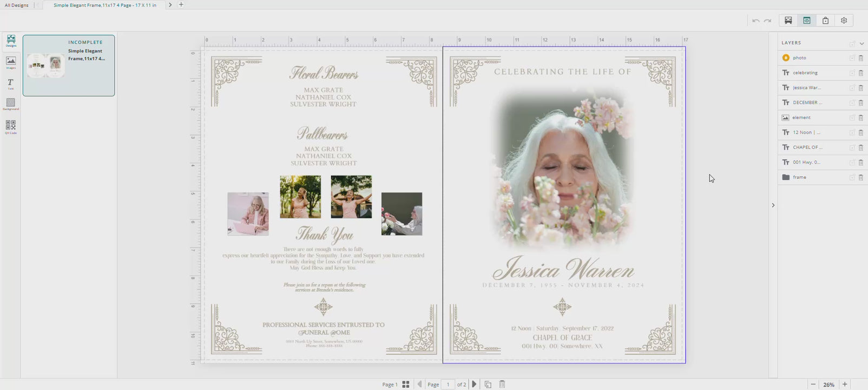
Task: Select the Text tool in sidebar
Action: click(x=10, y=83)
